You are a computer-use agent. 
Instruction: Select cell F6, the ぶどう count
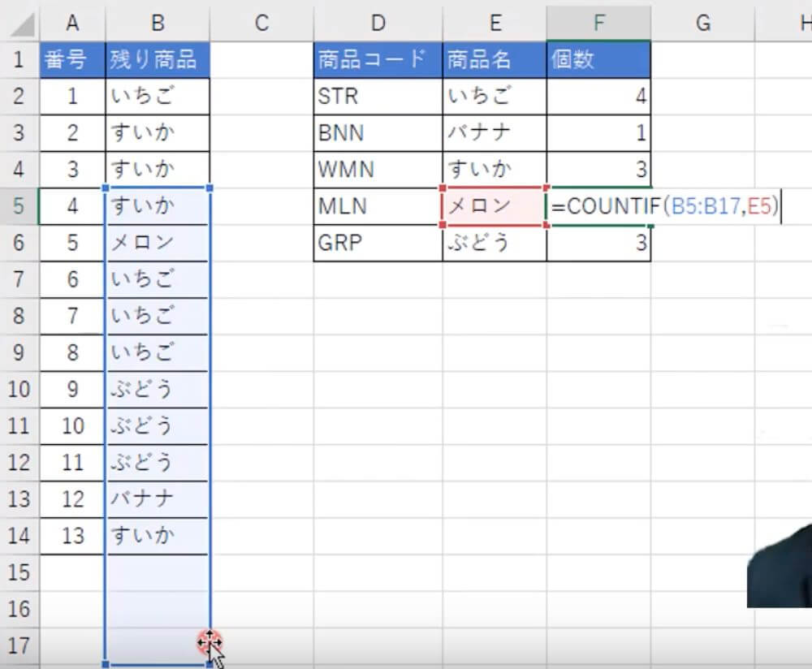coord(598,243)
